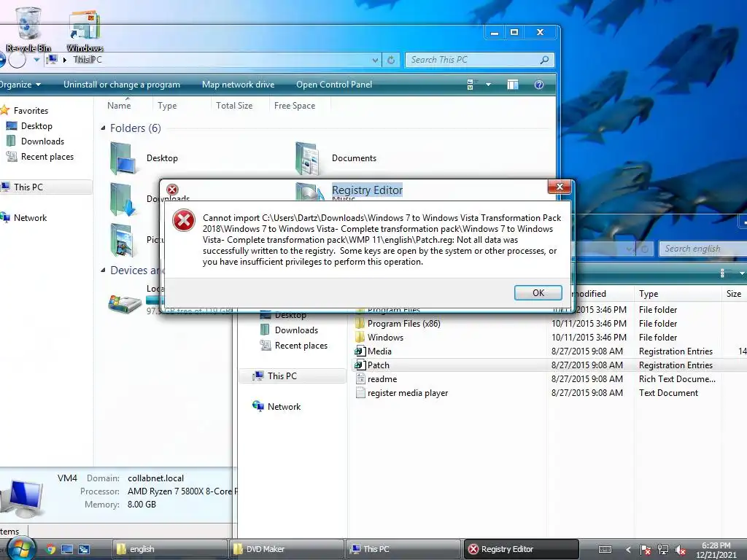The height and width of the screenshot is (560, 747).
Task: Open the view options dropdown arrow
Action: point(488,85)
